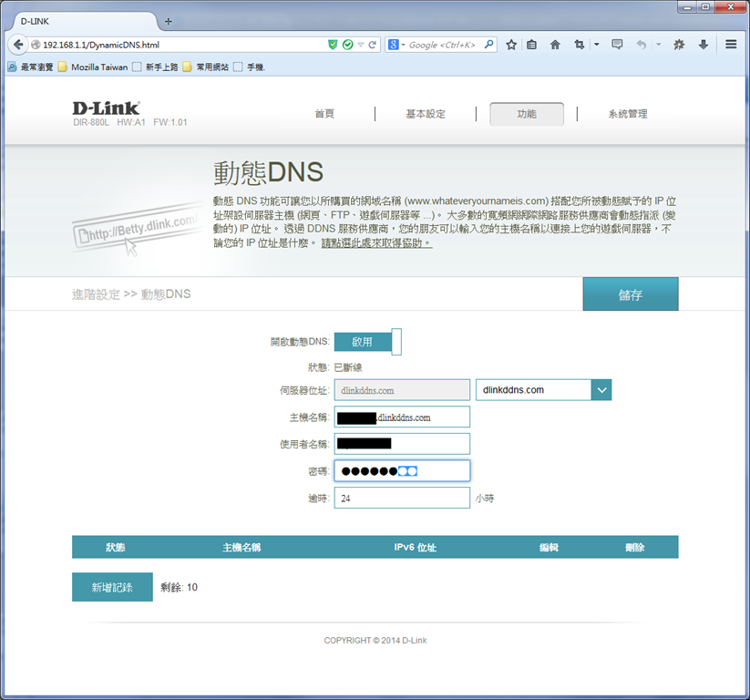Click the 刪除 column header

click(x=635, y=547)
